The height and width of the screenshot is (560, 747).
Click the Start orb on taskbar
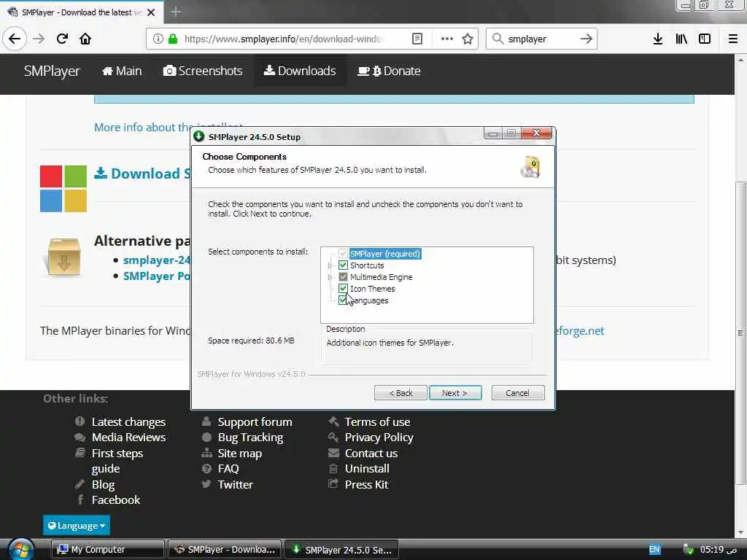pos(21,549)
